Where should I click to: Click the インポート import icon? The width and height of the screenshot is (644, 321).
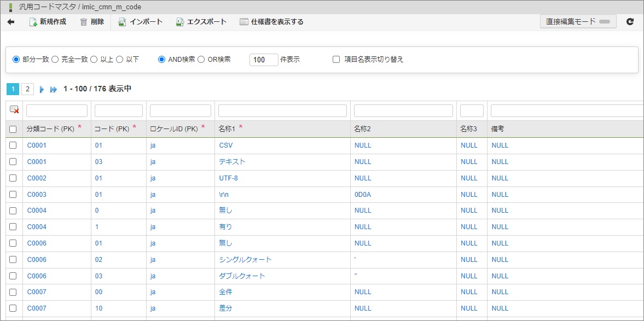122,22
